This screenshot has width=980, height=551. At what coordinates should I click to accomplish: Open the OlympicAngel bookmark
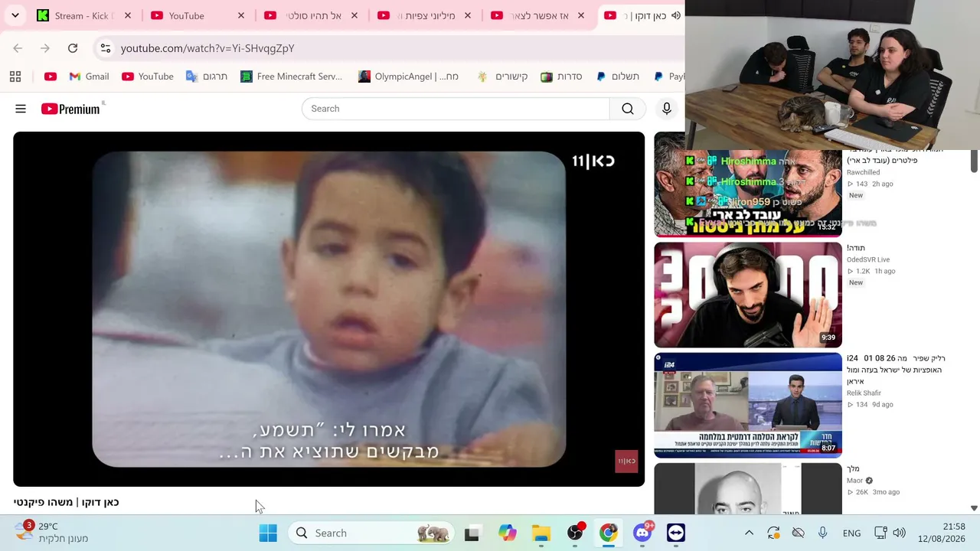click(408, 77)
